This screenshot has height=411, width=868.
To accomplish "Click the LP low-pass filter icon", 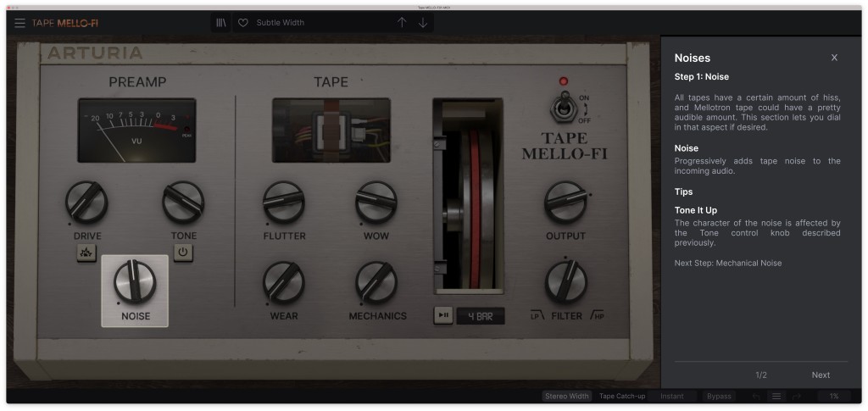I will 537,315.
